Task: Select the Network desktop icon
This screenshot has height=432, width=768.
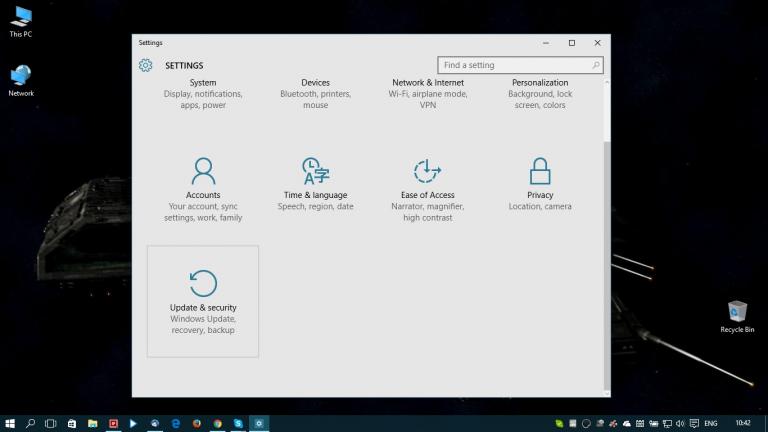Action: pos(21,80)
